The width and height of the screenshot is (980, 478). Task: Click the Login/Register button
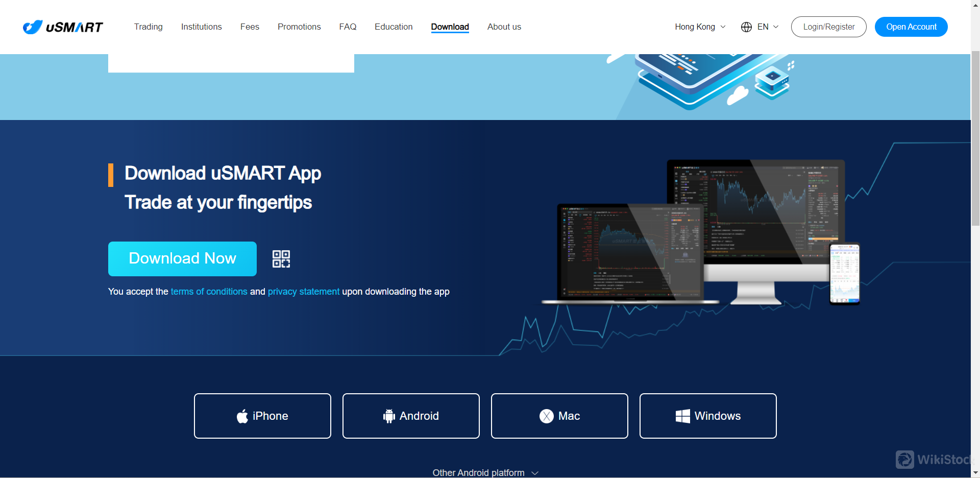point(829,27)
